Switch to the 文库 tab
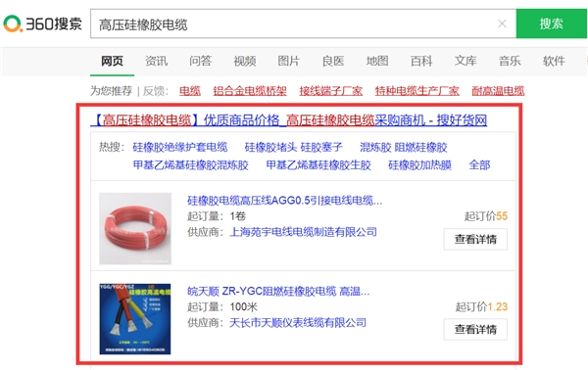 click(465, 61)
